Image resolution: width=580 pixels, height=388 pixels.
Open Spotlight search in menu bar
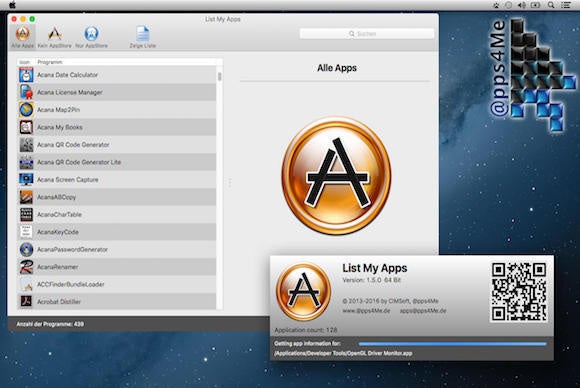(551, 5)
